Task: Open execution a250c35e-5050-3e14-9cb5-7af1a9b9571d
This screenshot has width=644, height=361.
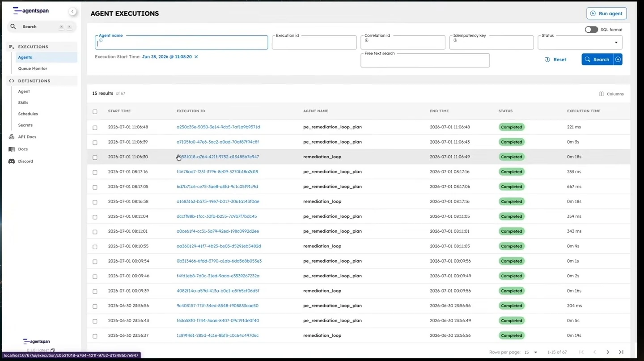Action: 218,127
